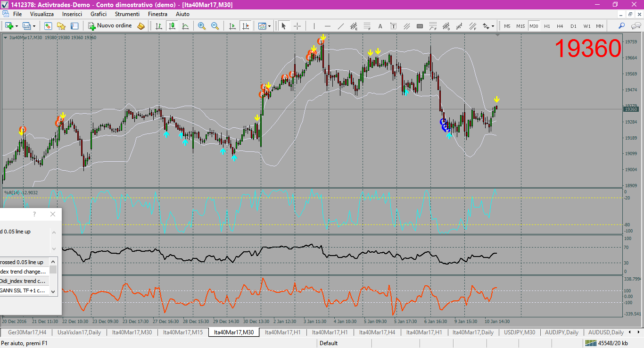Screen dimensions: 644x348
Task: Zoom out of the chart
Action: click(x=215, y=26)
